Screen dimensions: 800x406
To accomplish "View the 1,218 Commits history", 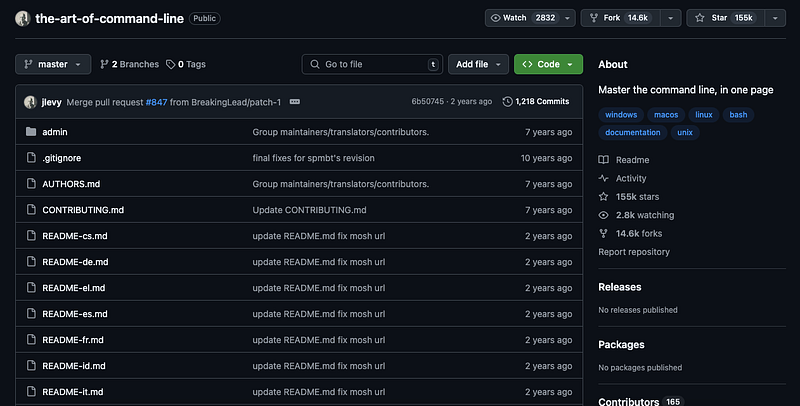I will coord(536,102).
